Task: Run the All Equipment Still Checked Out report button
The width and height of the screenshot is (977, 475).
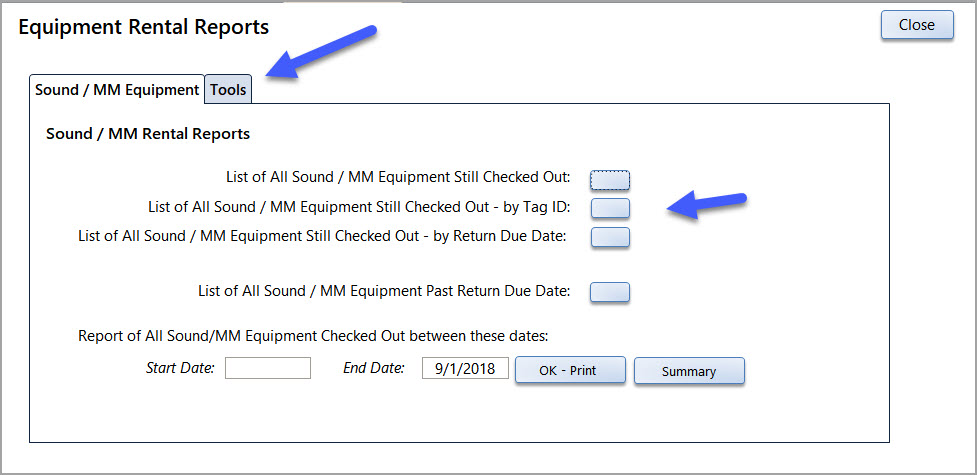Action: tap(610, 180)
